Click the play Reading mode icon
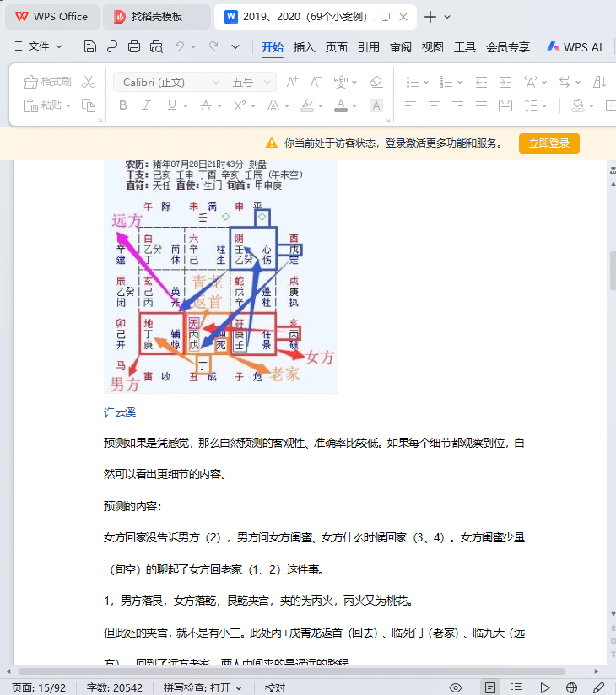Image resolution: width=616 pixels, height=695 pixels. pyautogui.click(x=544, y=687)
